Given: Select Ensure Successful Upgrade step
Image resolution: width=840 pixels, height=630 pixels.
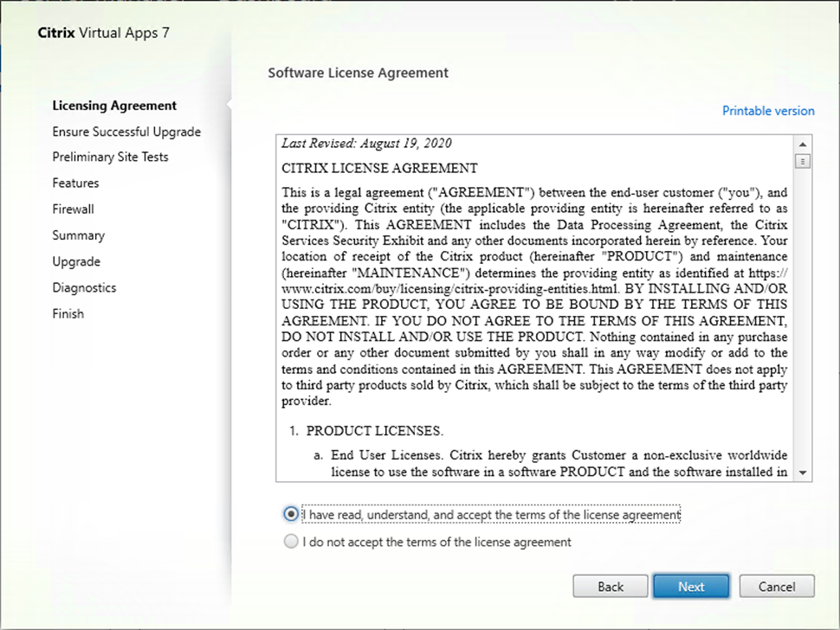Looking at the screenshot, I should [126, 132].
